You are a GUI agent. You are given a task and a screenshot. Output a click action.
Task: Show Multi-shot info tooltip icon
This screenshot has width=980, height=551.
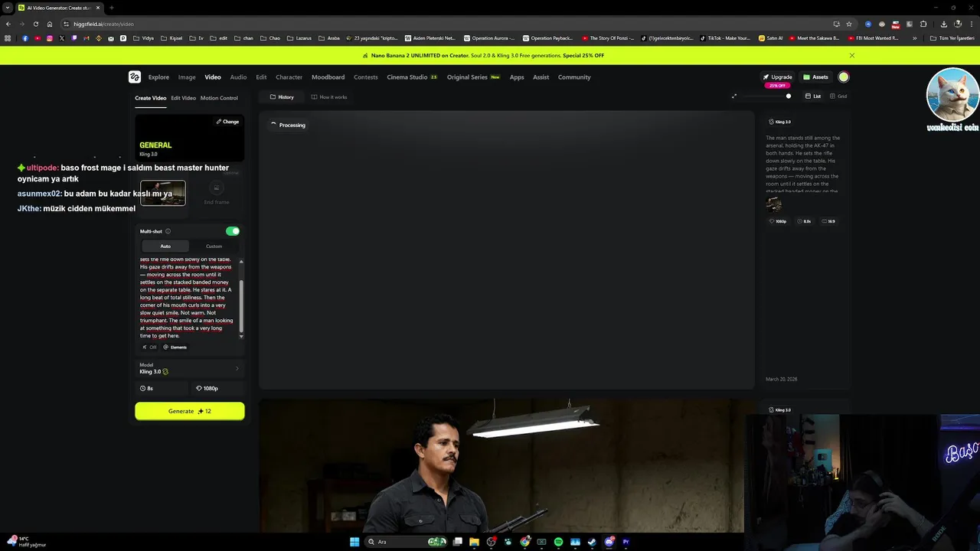pyautogui.click(x=168, y=231)
